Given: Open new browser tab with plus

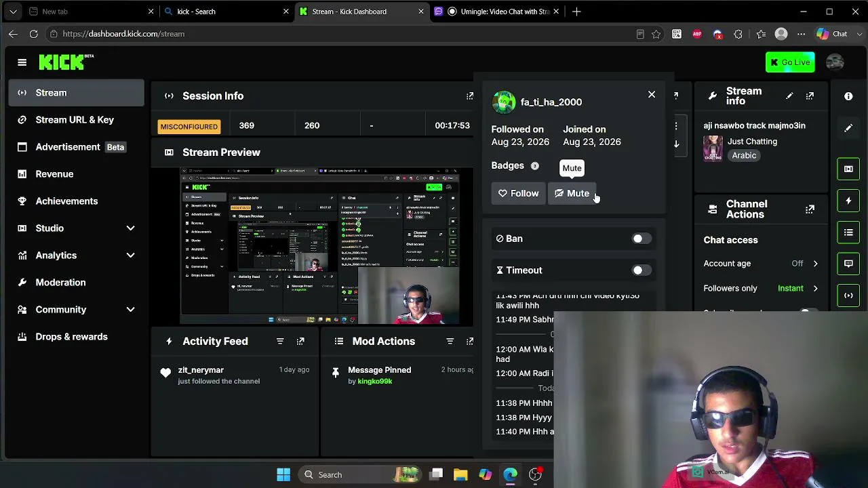Looking at the screenshot, I should [576, 12].
